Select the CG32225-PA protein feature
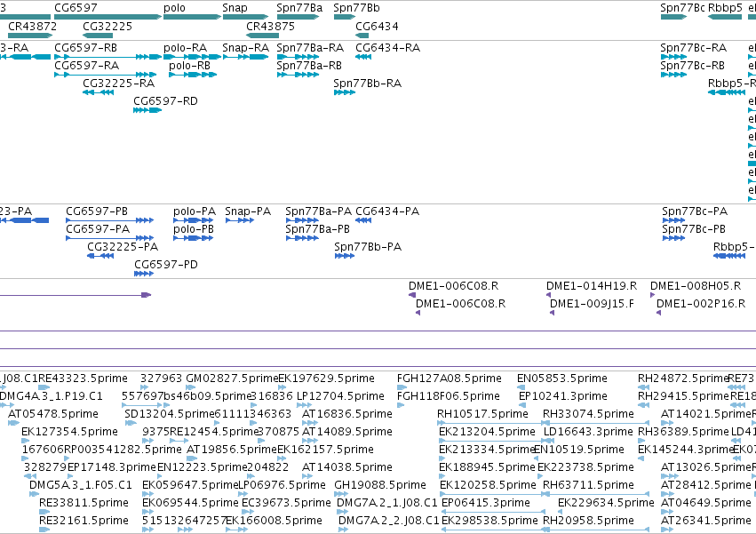The image size is (756, 534). [100, 256]
